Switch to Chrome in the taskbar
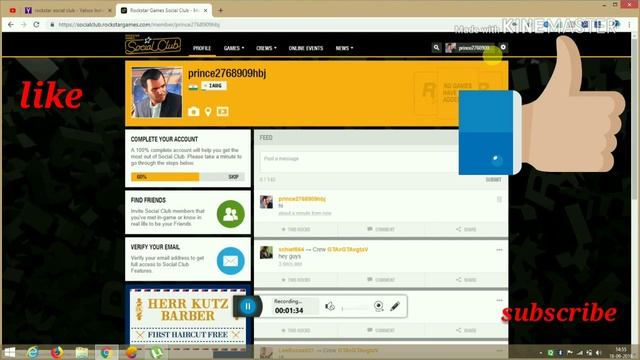 (106, 352)
